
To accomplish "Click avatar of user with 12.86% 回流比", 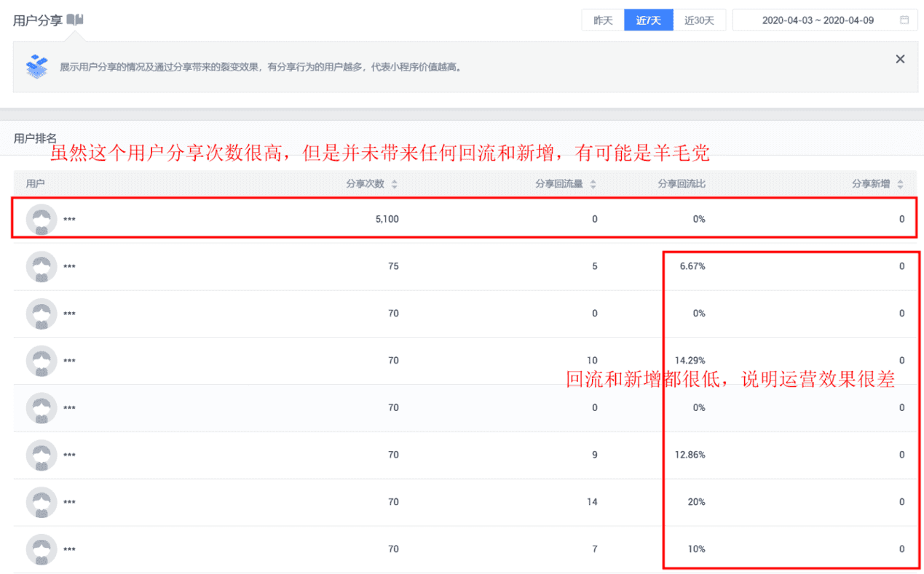I will pyautogui.click(x=42, y=455).
